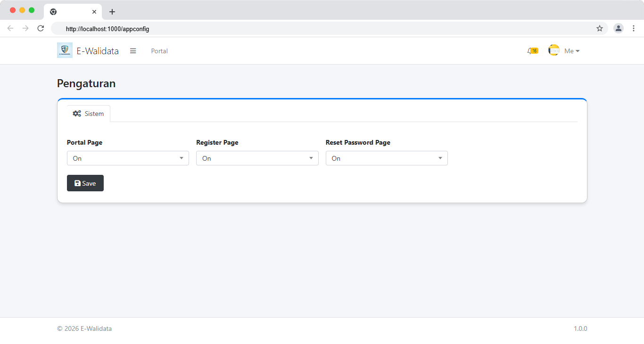The image size is (644, 344).
Task: Expand the Reset Password Page dropdown
Action: pos(386,158)
